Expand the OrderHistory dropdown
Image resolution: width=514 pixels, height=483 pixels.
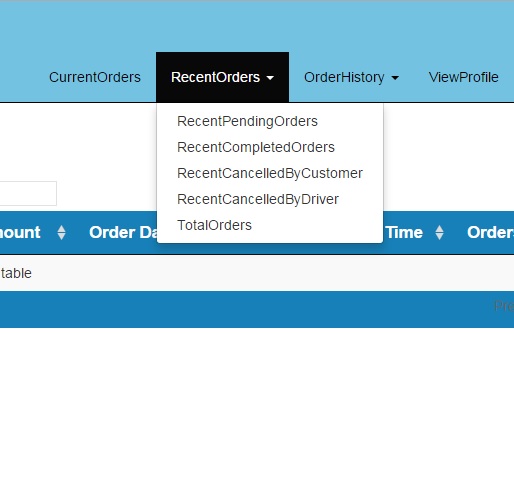coord(351,77)
